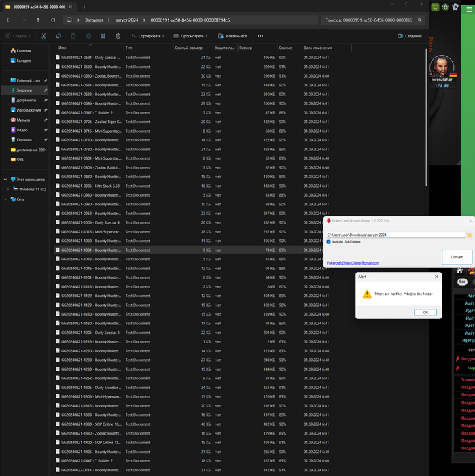Open the Сортировать dropdown
The height and width of the screenshot is (476, 475).
coord(147,36)
